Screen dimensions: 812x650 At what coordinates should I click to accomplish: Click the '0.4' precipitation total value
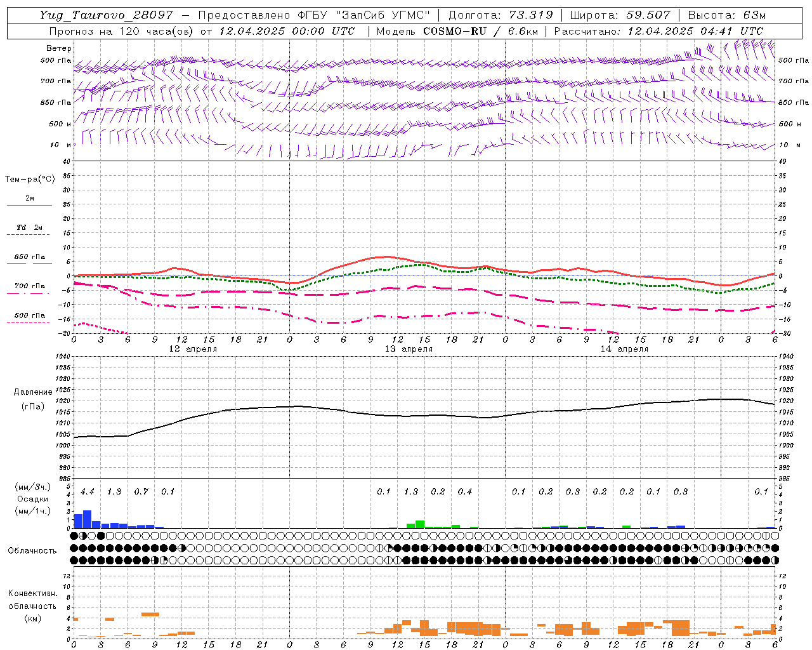point(465,492)
